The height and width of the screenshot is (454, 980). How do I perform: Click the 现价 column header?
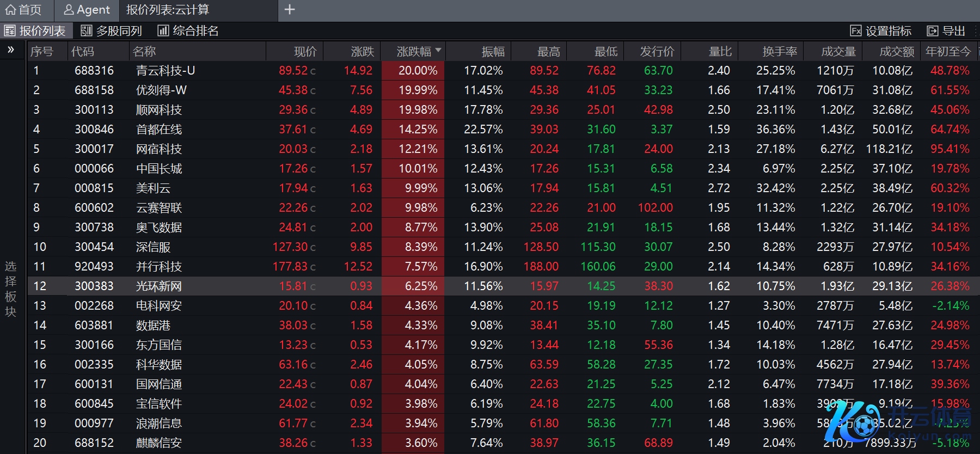coord(305,52)
